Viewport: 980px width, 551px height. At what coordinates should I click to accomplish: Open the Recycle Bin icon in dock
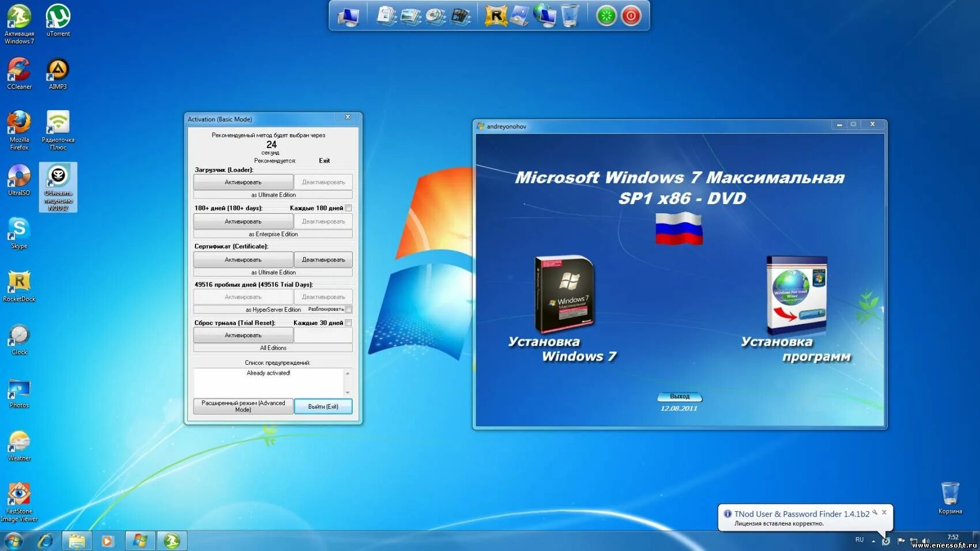pos(570,16)
